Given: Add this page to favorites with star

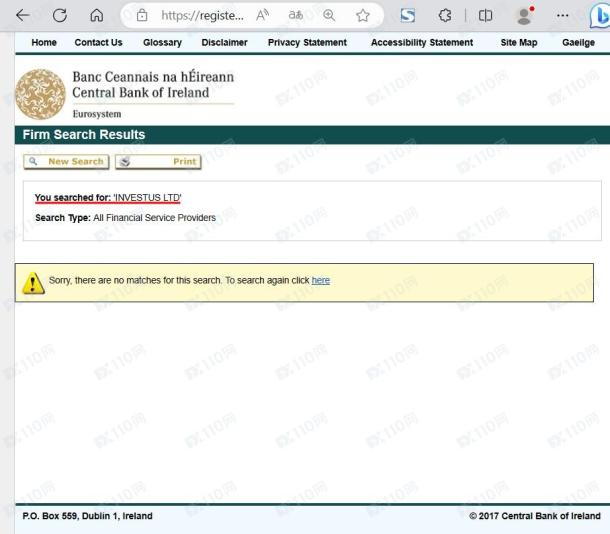Looking at the screenshot, I should tap(363, 16).
